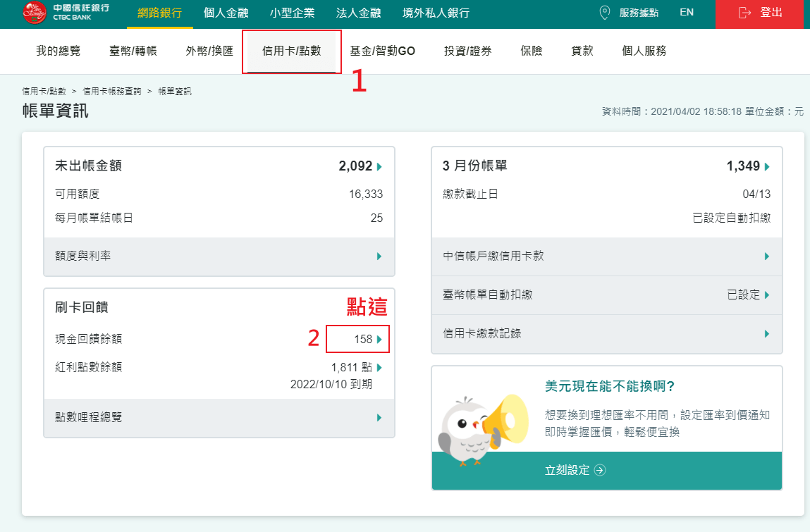The width and height of the screenshot is (810, 532).
Task: Select the 外幣/換匯 navigation tab
Action: (209, 51)
